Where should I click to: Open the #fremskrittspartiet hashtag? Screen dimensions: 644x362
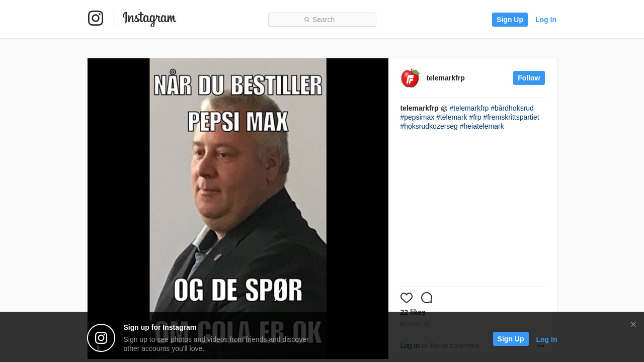click(511, 117)
